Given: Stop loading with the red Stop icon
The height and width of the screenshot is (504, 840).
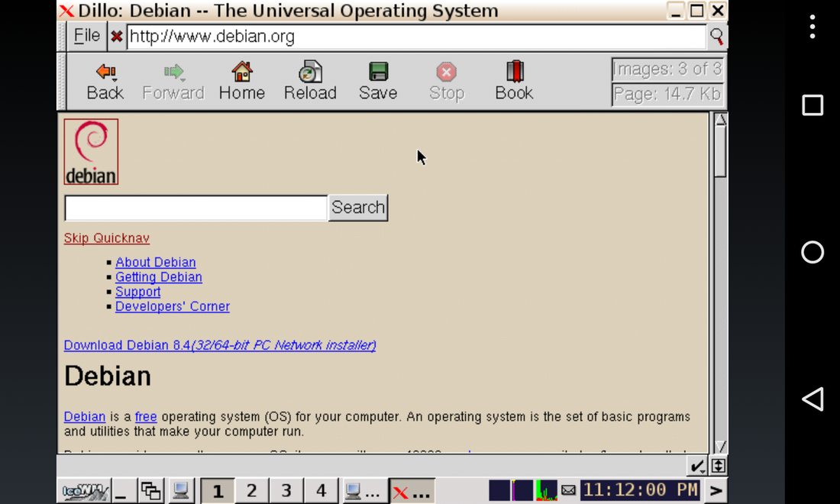Looking at the screenshot, I should [x=446, y=82].
